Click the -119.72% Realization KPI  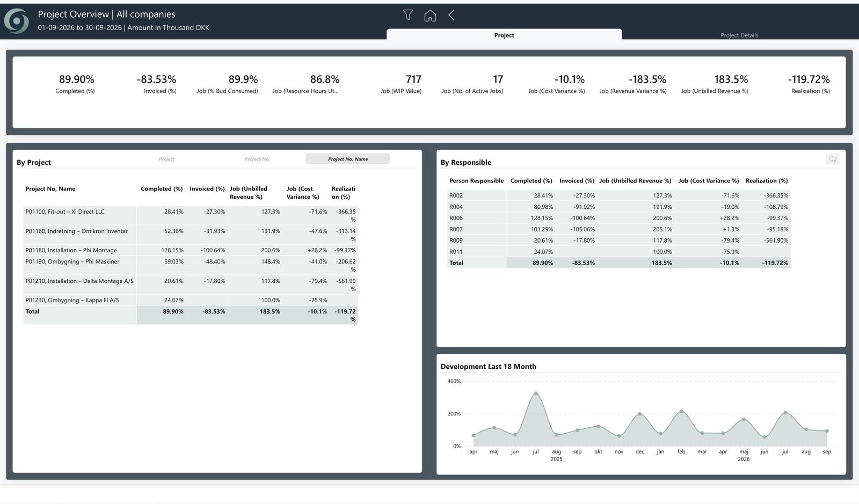[x=810, y=84]
